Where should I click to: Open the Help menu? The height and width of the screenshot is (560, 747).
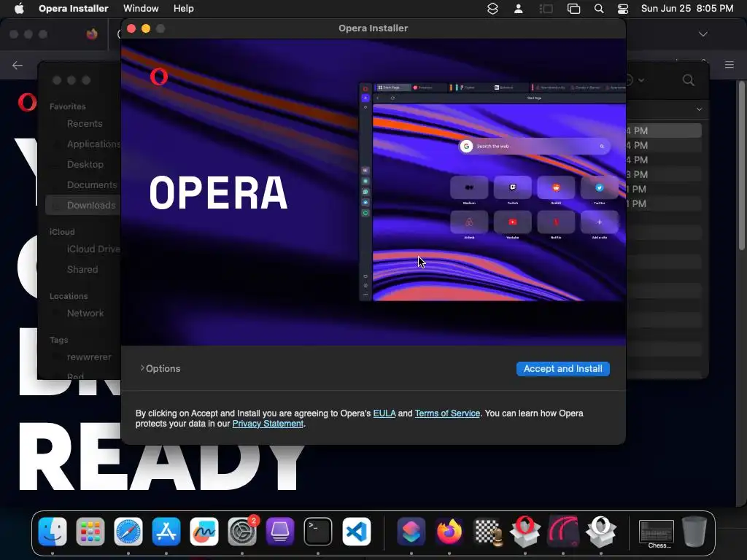[x=183, y=9]
